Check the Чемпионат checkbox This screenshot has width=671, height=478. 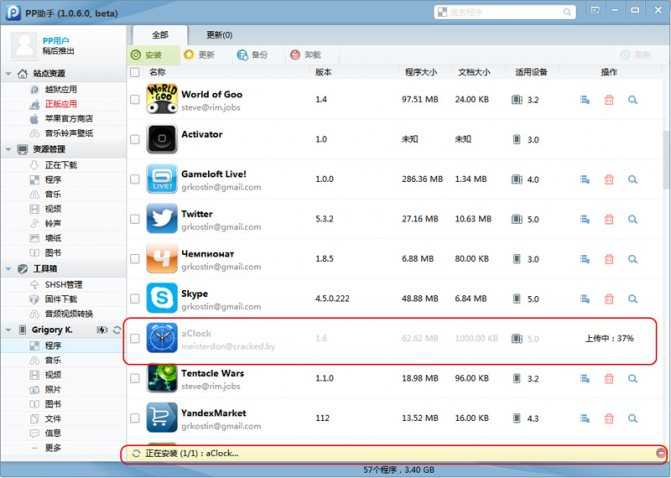coord(135,258)
